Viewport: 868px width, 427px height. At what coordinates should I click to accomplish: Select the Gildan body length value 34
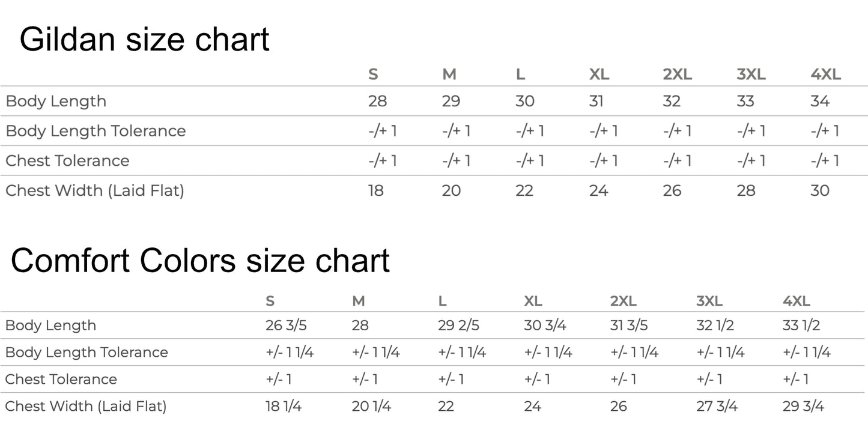click(x=820, y=101)
